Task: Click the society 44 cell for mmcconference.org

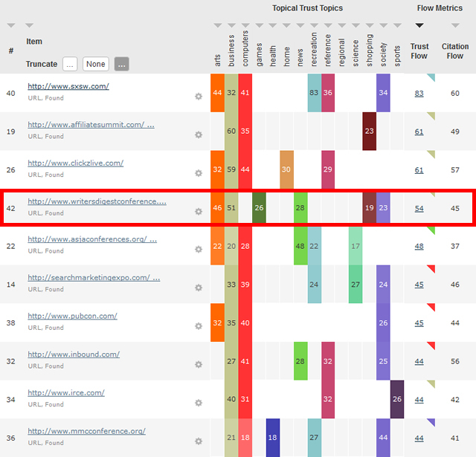Action: click(x=384, y=437)
